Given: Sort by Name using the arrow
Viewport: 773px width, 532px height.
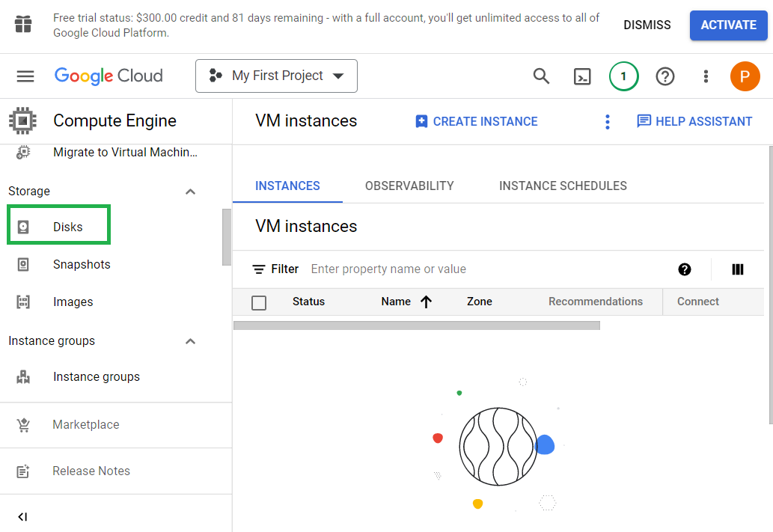Looking at the screenshot, I should click(427, 302).
